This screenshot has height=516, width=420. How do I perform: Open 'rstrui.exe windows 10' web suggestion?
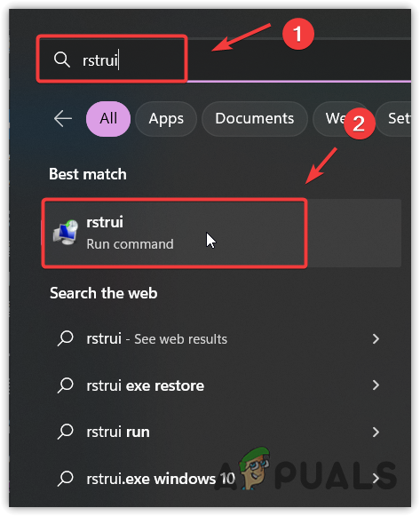[x=218, y=479]
